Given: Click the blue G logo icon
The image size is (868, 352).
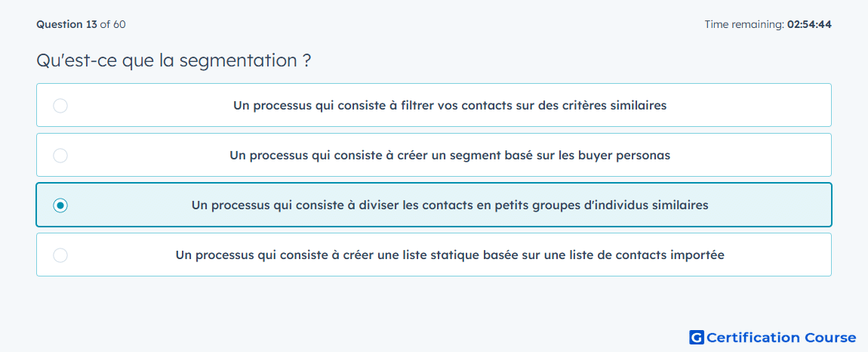Looking at the screenshot, I should tap(697, 338).
